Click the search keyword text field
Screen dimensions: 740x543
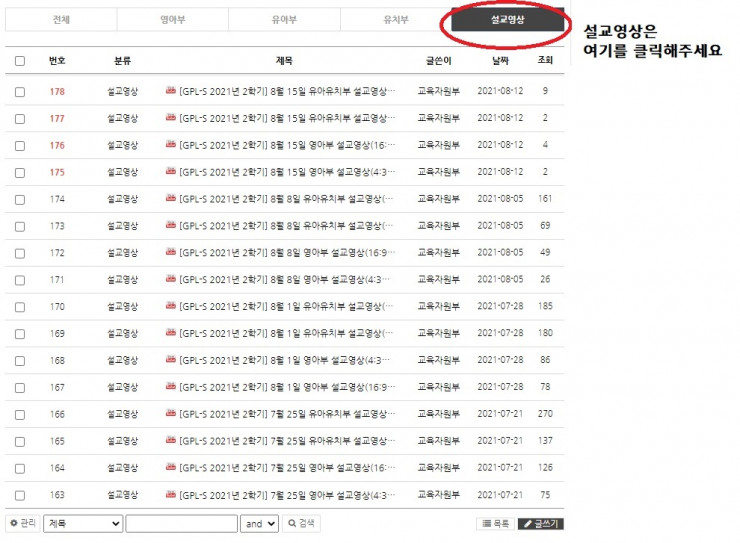click(181, 523)
